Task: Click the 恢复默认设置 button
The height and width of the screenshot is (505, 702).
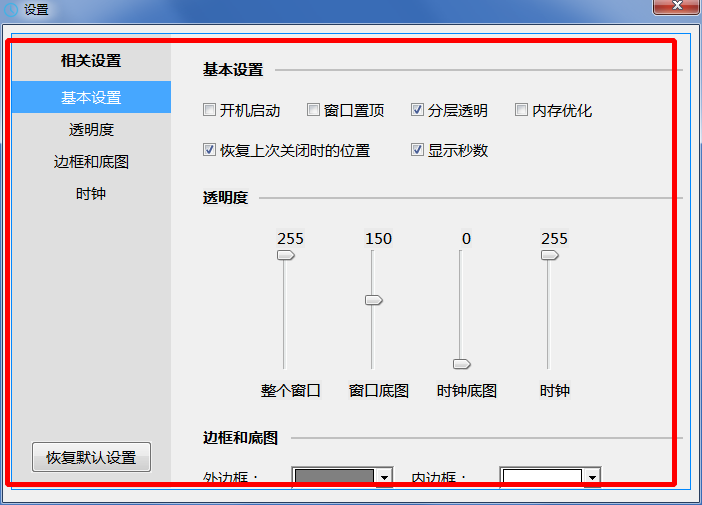Action: coord(91,457)
